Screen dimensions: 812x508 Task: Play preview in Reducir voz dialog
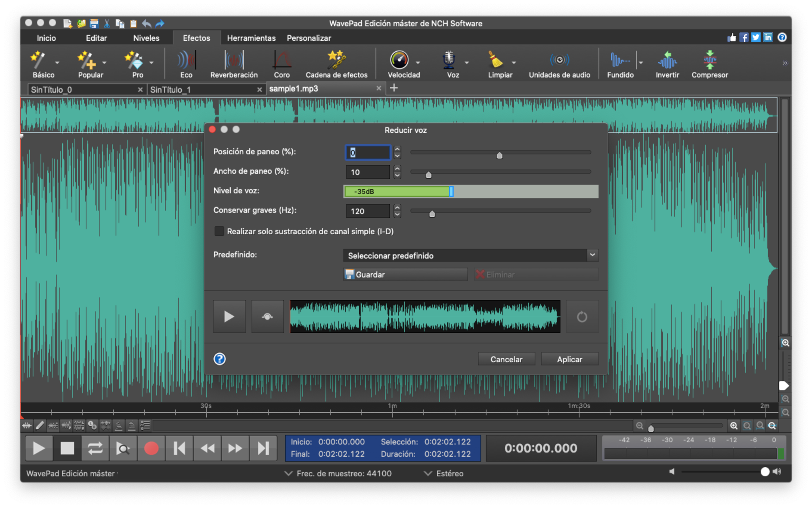pyautogui.click(x=229, y=316)
